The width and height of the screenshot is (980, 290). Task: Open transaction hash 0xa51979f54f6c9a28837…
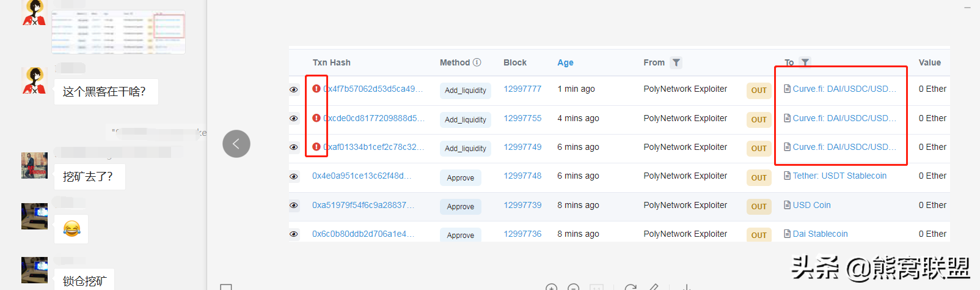point(363,205)
